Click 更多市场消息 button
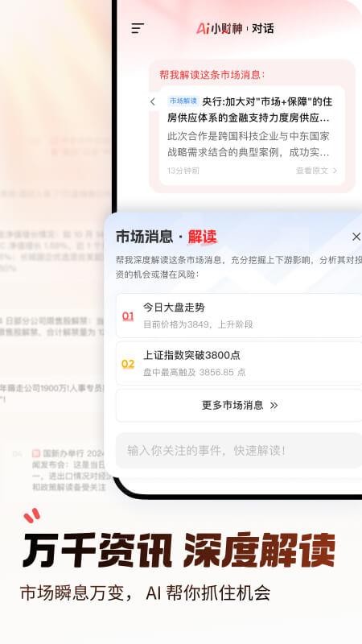 coord(239,406)
